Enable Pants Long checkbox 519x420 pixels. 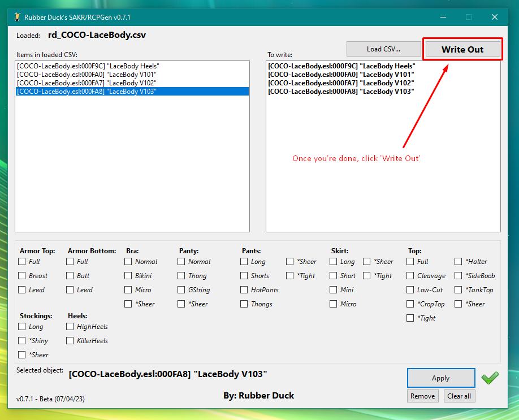pyautogui.click(x=244, y=262)
